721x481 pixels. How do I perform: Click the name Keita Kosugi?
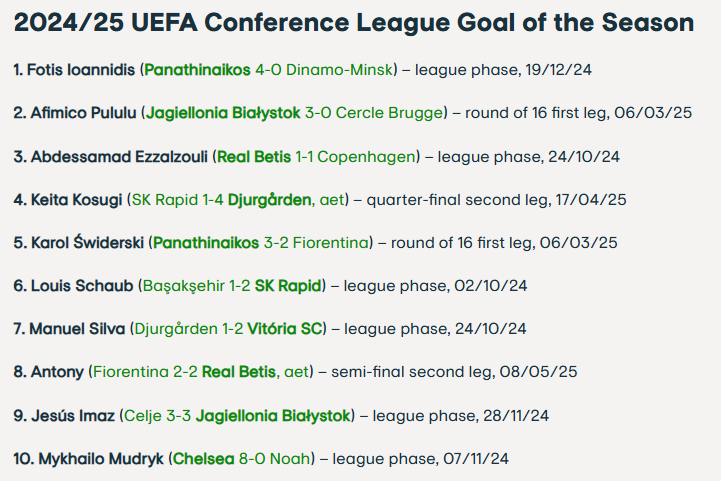coord(76,200)
